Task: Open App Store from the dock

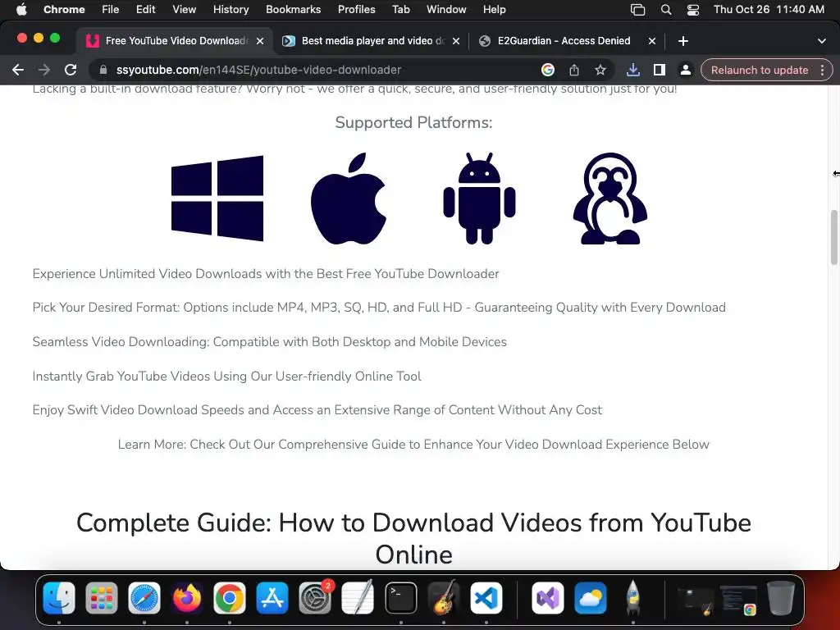Action: 272,598
